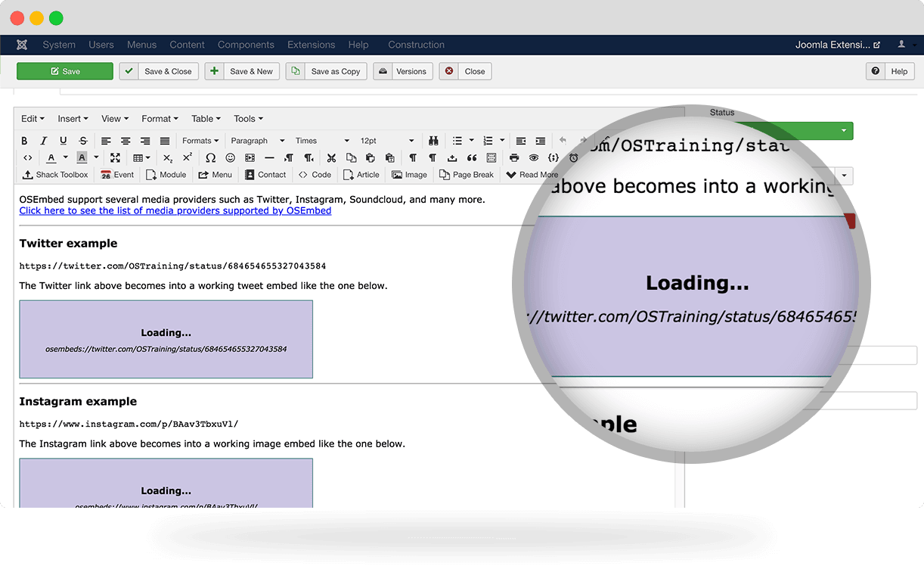Open the table insert dropdown
Viewport: 924px width, 566px height.
(141, 157)
